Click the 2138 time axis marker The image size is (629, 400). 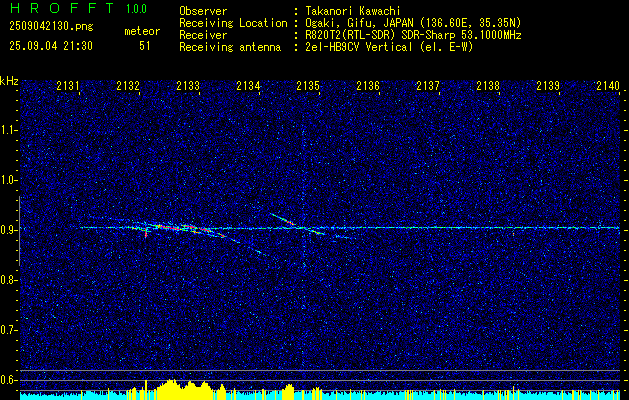(x=488, y=85)
